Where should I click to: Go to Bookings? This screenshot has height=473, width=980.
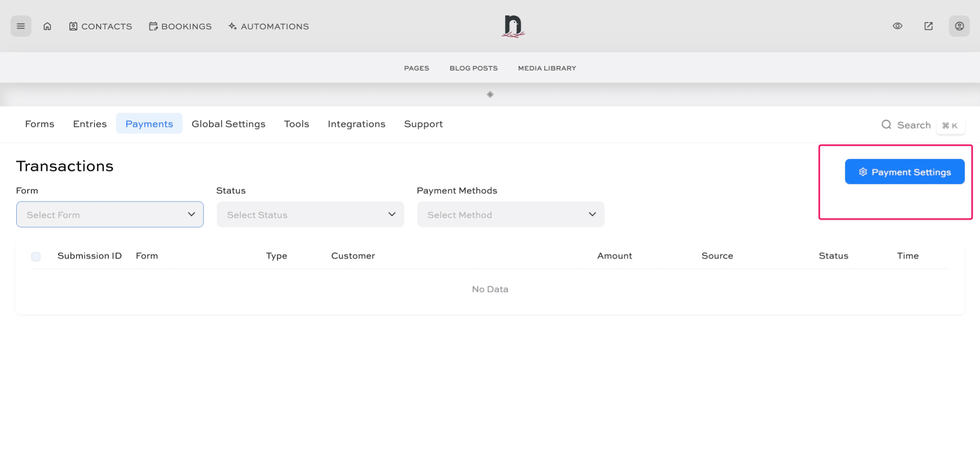tap(180, 26)
